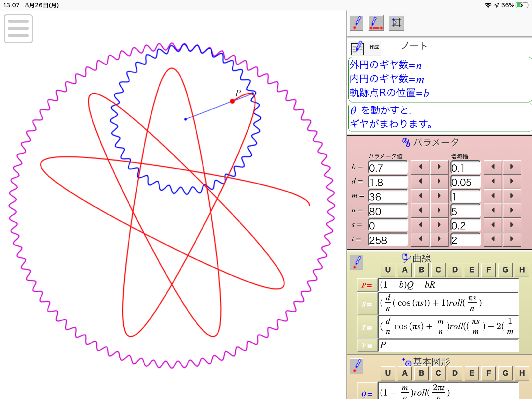
Task: Toggle the red P= curve label
Action: point(367,285)
